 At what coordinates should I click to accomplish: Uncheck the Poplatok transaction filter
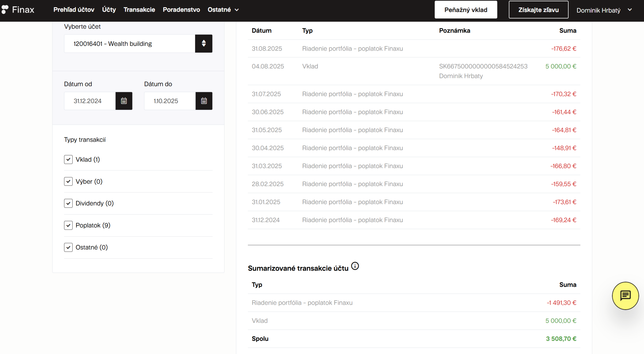68,225
